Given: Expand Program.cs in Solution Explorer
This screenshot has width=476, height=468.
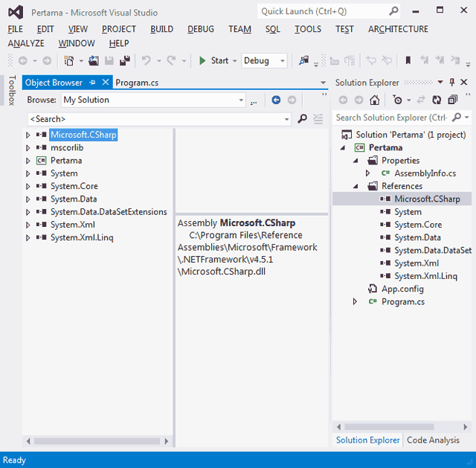Looking at the screenshot, I should coord(355,301).
